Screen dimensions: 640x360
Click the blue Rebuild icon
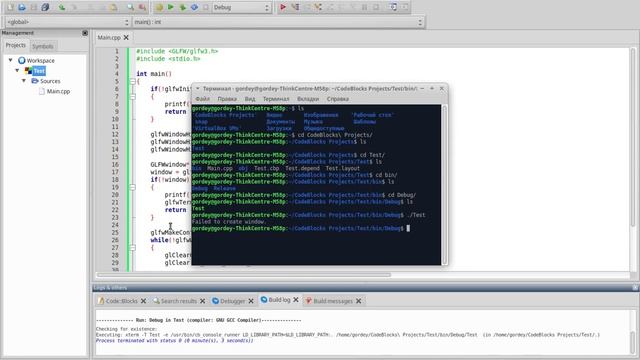point(194,7)
